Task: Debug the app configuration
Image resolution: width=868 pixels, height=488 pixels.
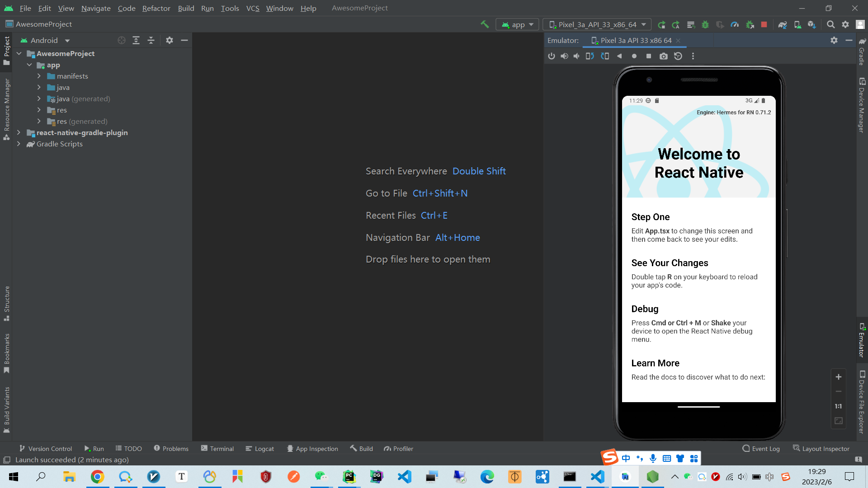Action: (x=705, y=25)
